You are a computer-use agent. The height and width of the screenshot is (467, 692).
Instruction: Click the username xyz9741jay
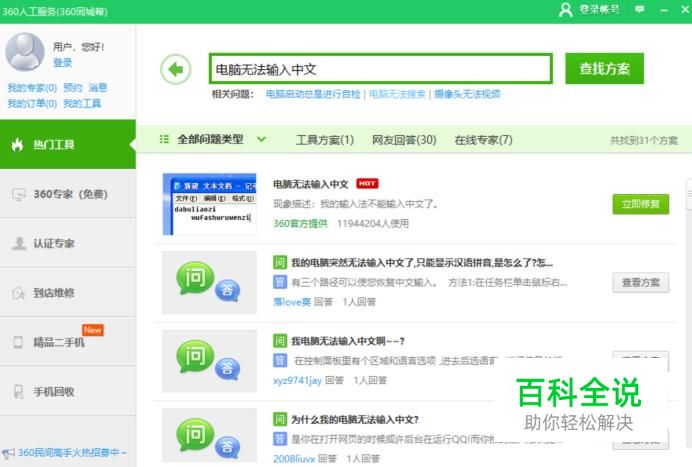(297, 380)
